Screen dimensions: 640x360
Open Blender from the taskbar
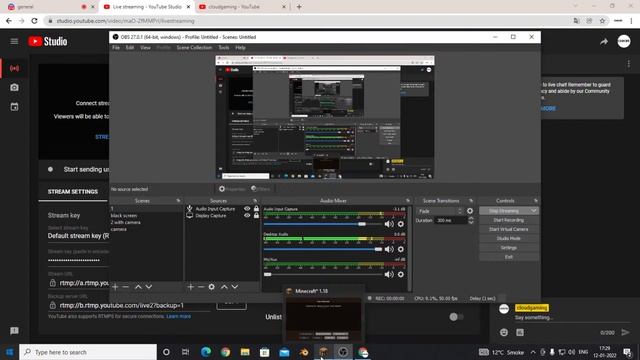point(304,352)
